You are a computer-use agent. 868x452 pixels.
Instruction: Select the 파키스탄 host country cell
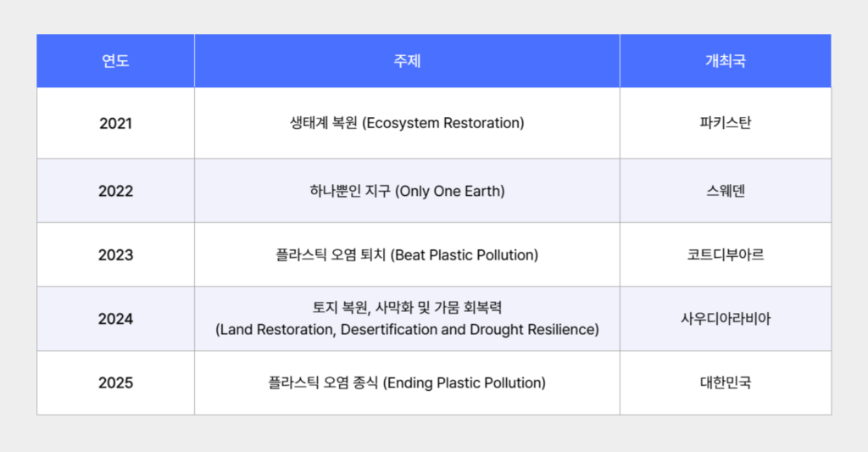click(726, 123)
